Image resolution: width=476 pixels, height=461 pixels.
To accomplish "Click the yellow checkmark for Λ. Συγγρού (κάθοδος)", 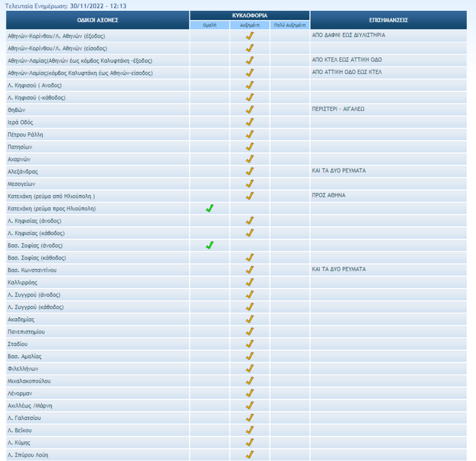I will tap(250, 307).
